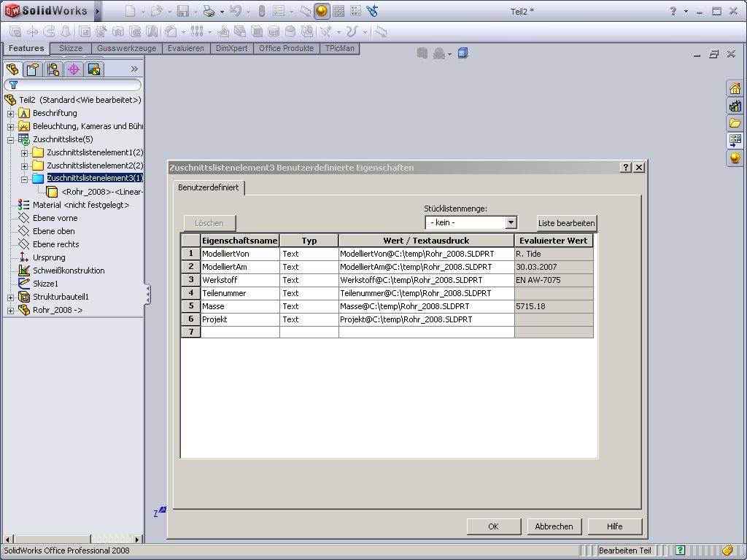This screenshot has height=560, width=747.
Task: Open the Evaluieren tab
Action: click(x=185, y=48)
